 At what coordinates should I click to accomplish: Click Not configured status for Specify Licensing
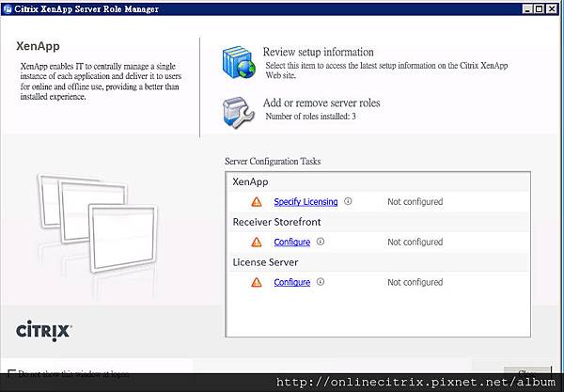pos(415,202)
